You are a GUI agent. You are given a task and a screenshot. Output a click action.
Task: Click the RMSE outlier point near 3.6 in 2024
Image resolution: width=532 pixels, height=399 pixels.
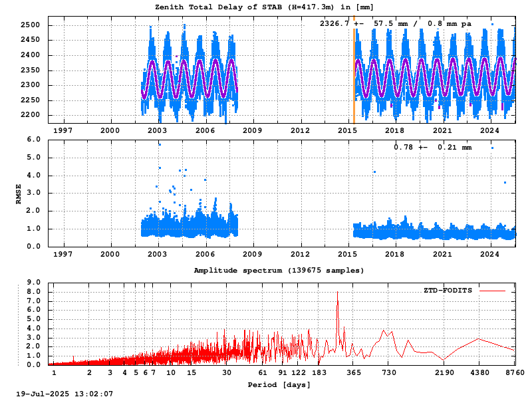coord(505,182)
